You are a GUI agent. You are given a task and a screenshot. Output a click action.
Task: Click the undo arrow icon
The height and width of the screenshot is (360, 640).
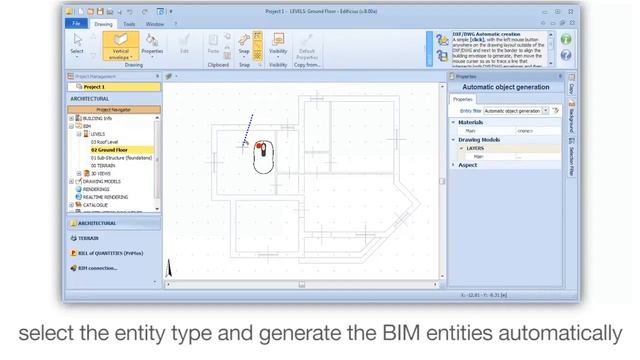[130, 12]
